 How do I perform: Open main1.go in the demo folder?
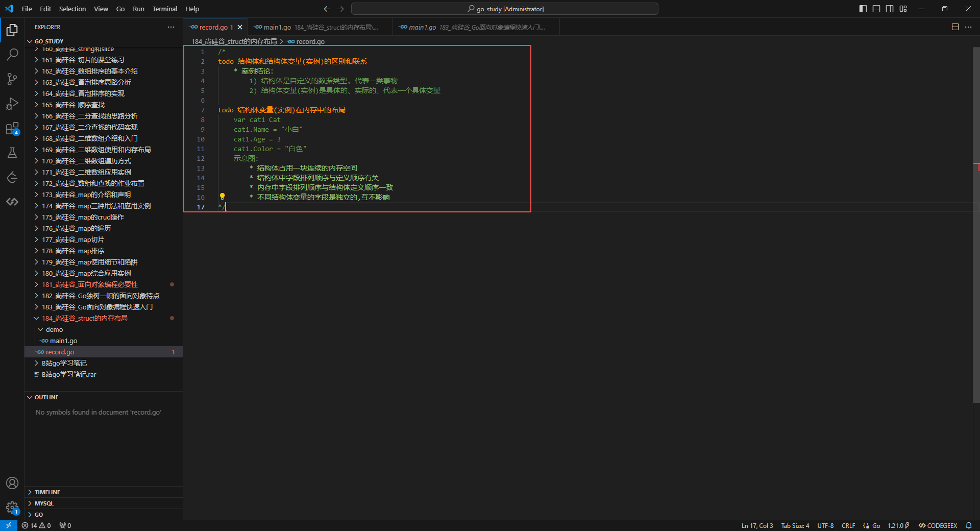[104, 341]
